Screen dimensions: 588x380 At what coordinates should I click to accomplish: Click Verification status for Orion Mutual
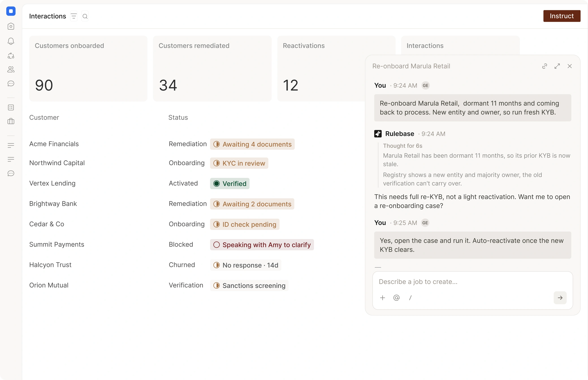pos(186,285)
